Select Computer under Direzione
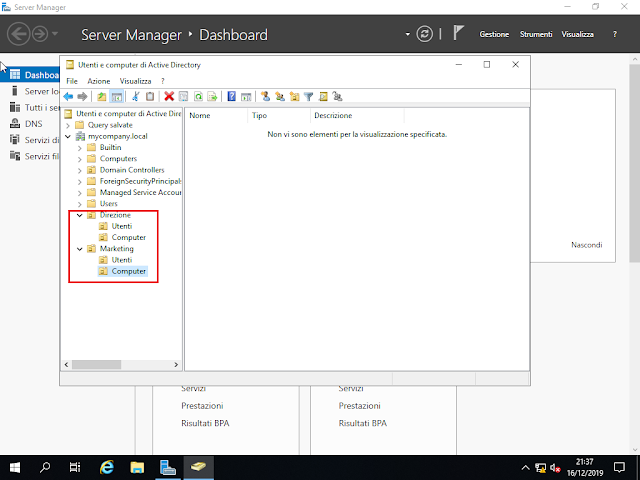Viewport: 640px width, 480px height. (x=129, y=238)
